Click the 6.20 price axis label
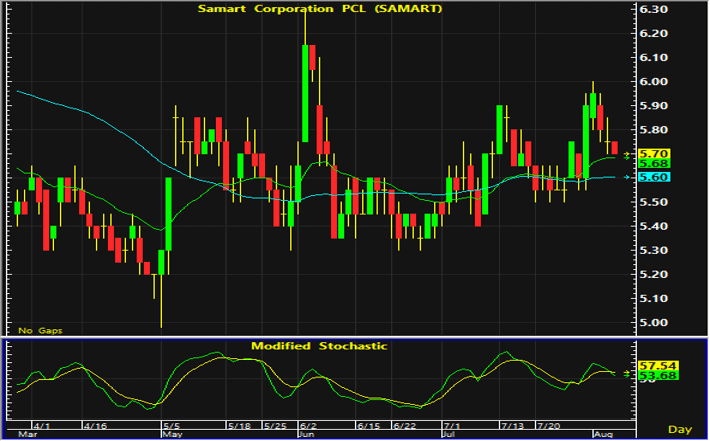This screenshot has width=710, height=441. (x=653, y=34)
